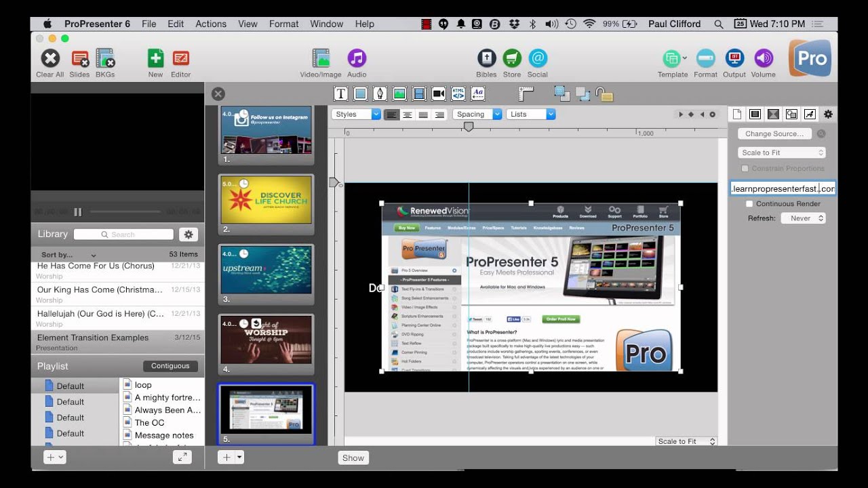This screenshot has height=488, width=868.
Task: Click the padlock lock icon
Action: pyautogui.click(x=604, y=94)
